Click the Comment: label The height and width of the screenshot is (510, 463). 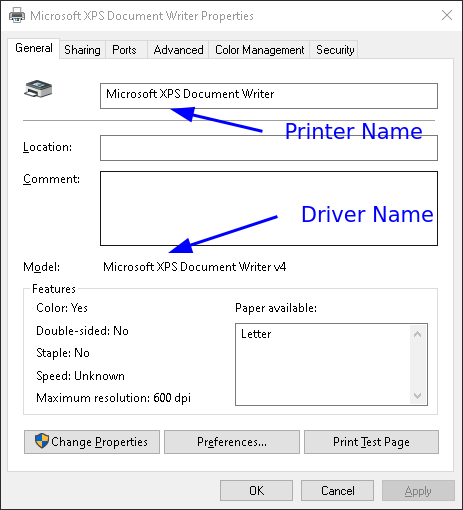coord(51,179)
